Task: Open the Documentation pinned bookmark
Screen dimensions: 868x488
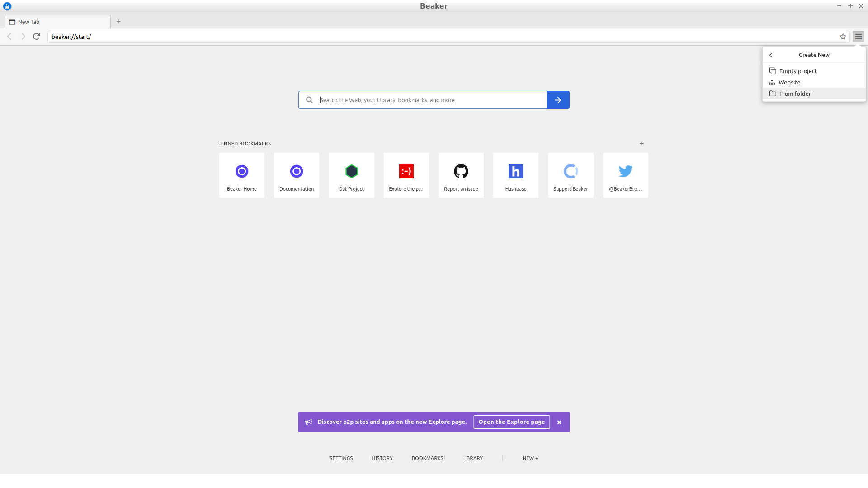Action: (x=297, y=175)
